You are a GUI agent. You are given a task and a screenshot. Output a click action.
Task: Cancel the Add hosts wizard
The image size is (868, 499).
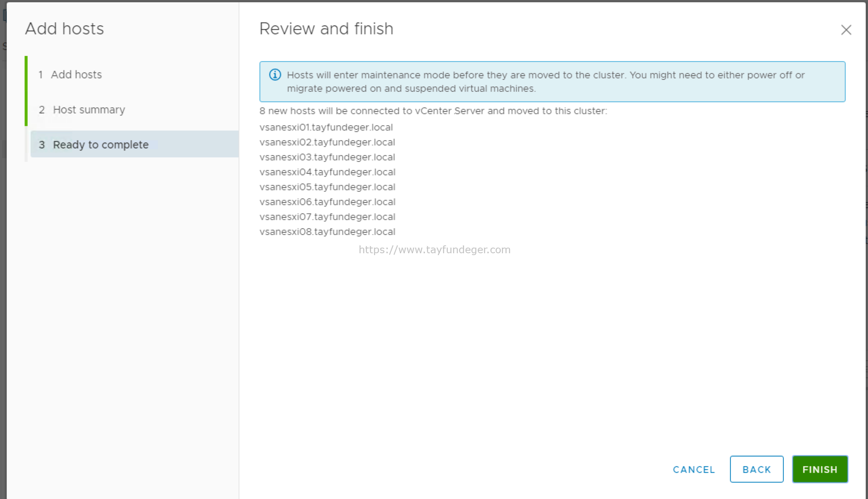coord(694,470)
